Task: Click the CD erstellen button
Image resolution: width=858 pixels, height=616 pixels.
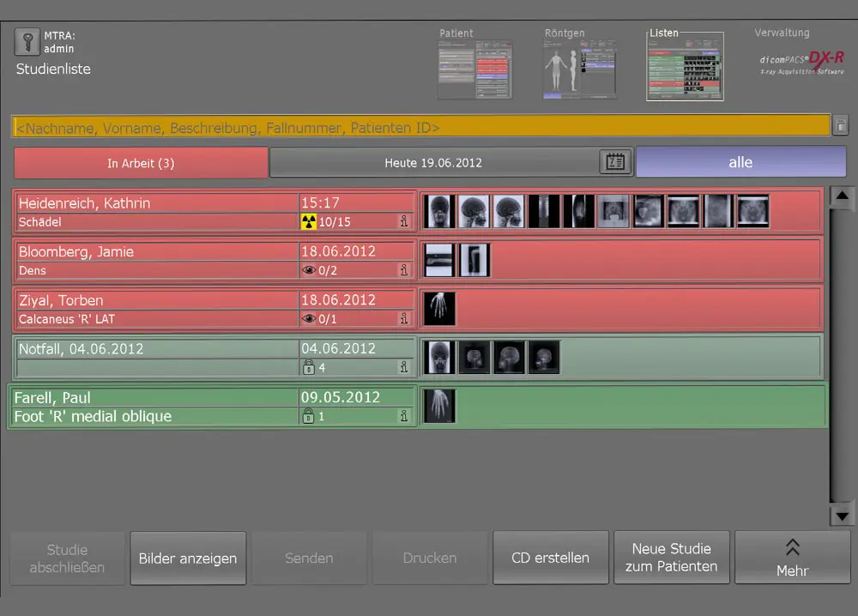Action: point(550,558)
